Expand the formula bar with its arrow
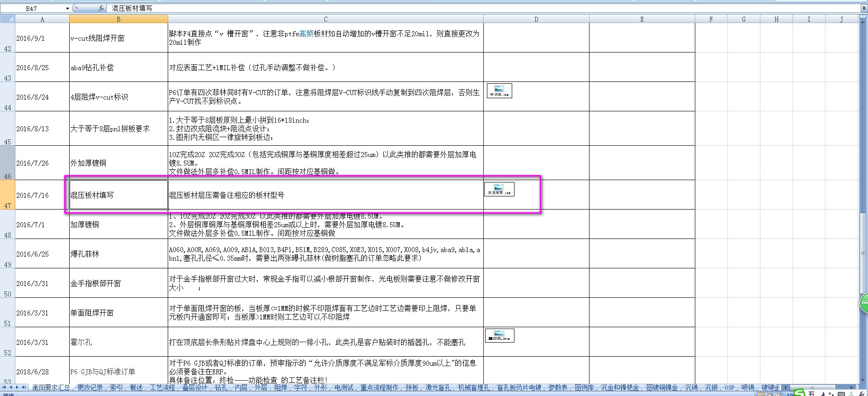The height and width of the screenshot is (396, 868). [x=864, y=8]
